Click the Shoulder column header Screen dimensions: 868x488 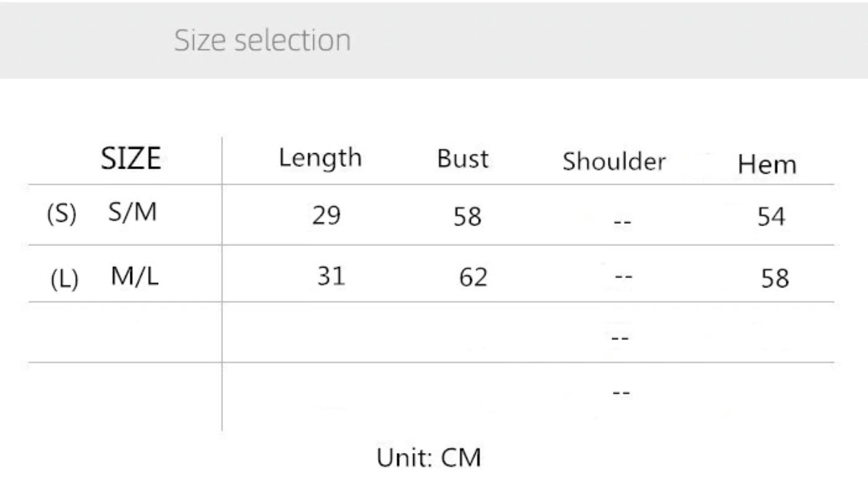click(614, 161)
